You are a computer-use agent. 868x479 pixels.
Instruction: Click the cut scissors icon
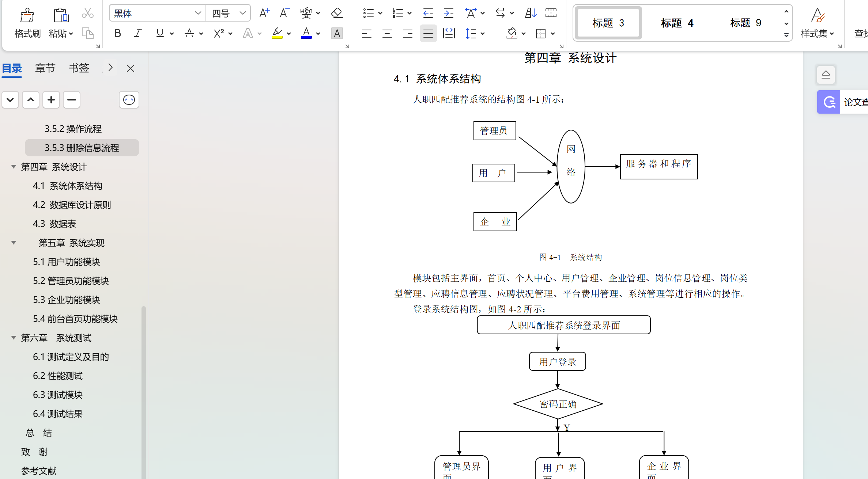tap(87, 14)
